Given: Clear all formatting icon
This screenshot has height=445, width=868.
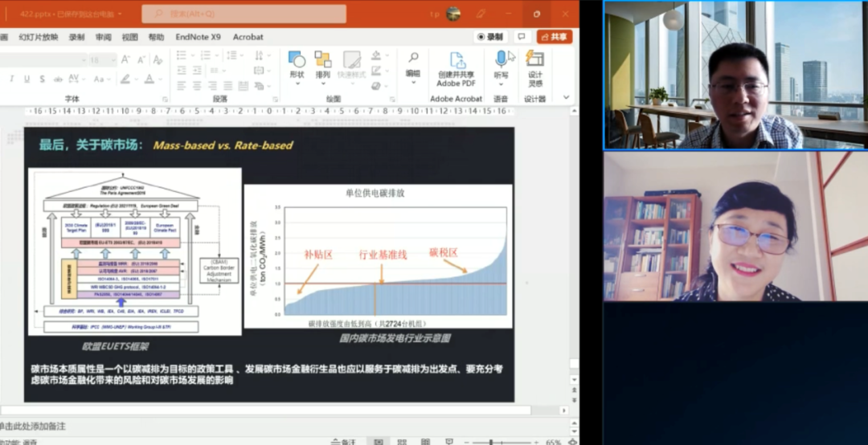Looking at the screenshot, I should 158,59.
